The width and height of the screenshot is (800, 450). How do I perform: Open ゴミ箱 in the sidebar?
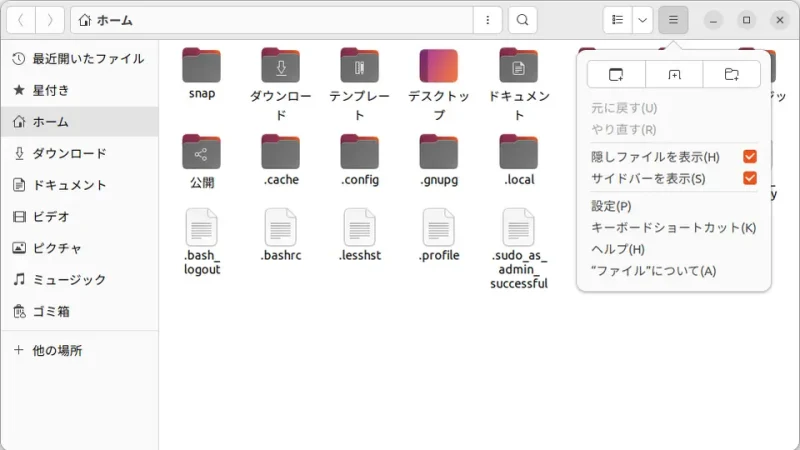(x=50, y=311)
